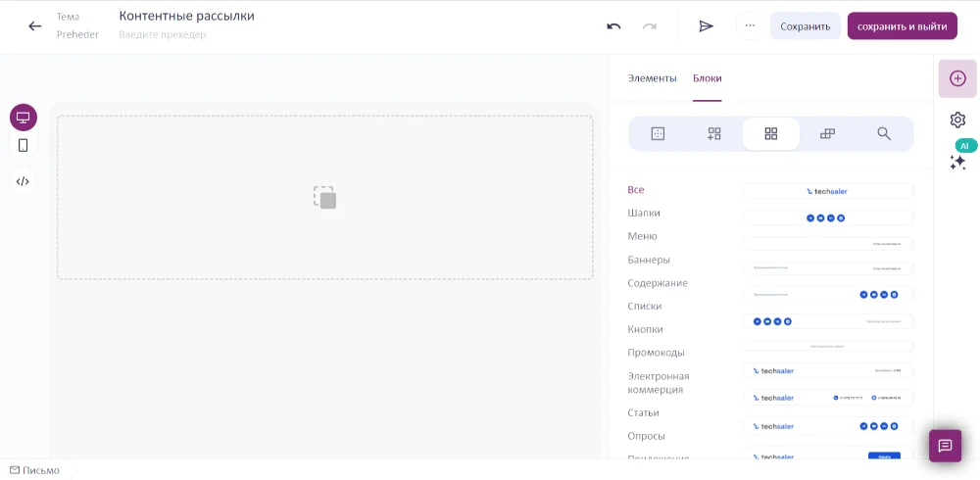This screenshot has width=980, height=480.
Task: Choose block with techsaler logo and phone numbers
Action: (x=828, y=398)
